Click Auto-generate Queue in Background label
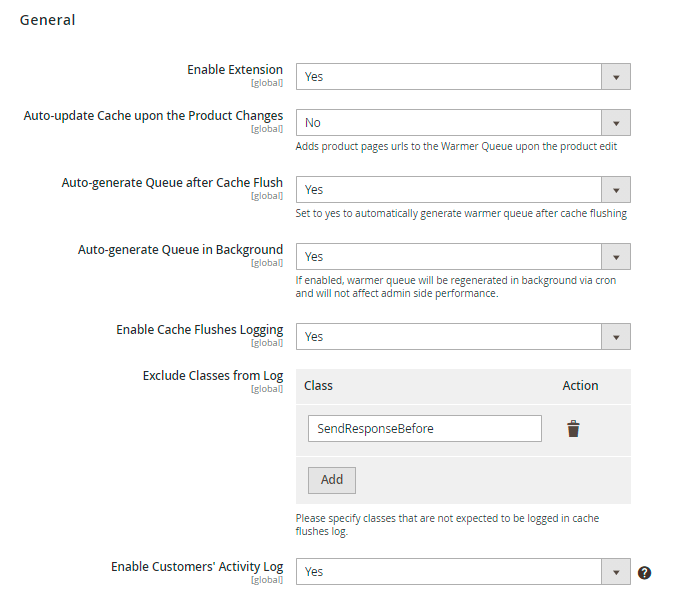 (x=180, y=250)
